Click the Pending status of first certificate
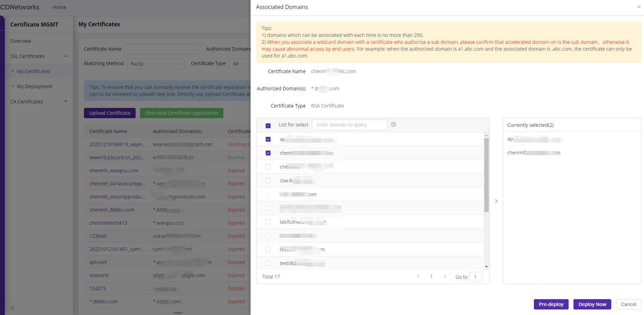This screenshot has width=644, height=315. pyautogui.click(x=239, y=144)
